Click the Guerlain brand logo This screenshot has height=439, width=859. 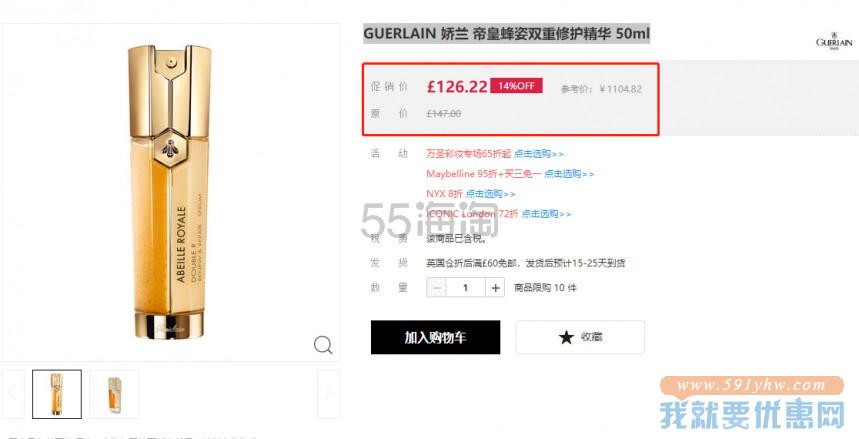pyautogui.click(x=834, y=42)
